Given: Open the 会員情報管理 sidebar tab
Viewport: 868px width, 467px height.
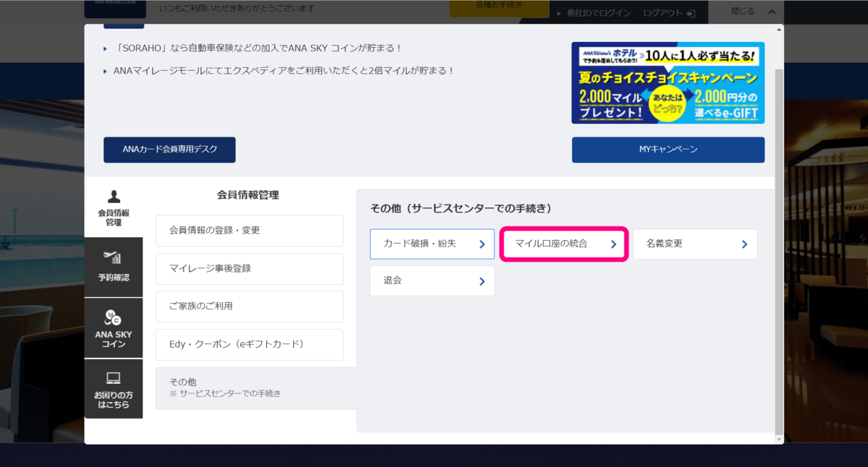Looking at the screenshot, I should click(x=114, y=207).
